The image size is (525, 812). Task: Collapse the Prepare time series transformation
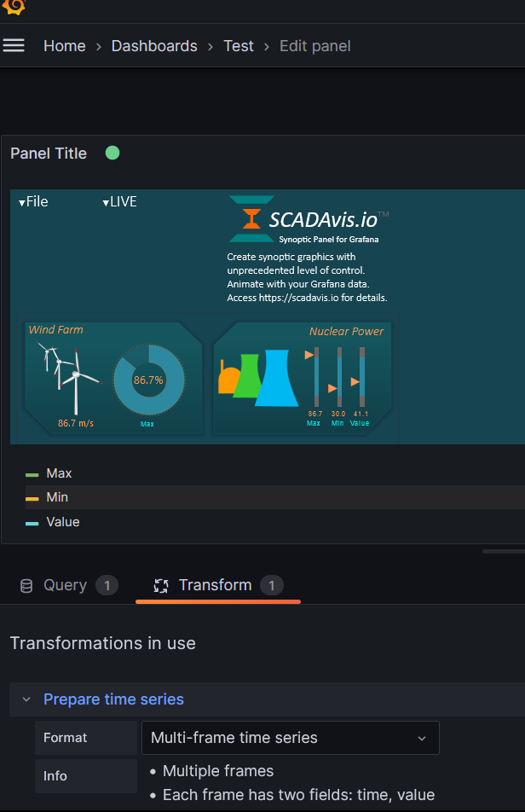tap(26, 699)
